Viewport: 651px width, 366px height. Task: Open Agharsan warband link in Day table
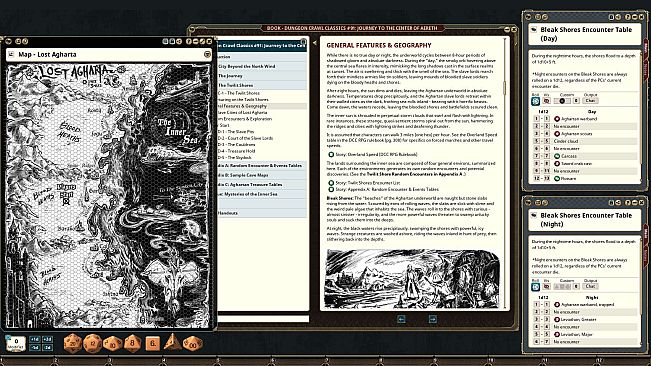click(x=575, y=119)
